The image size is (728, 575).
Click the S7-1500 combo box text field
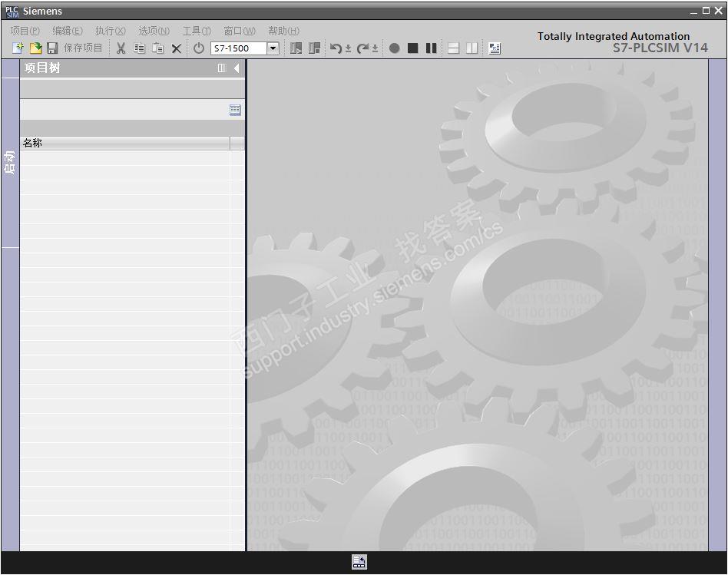239,48
